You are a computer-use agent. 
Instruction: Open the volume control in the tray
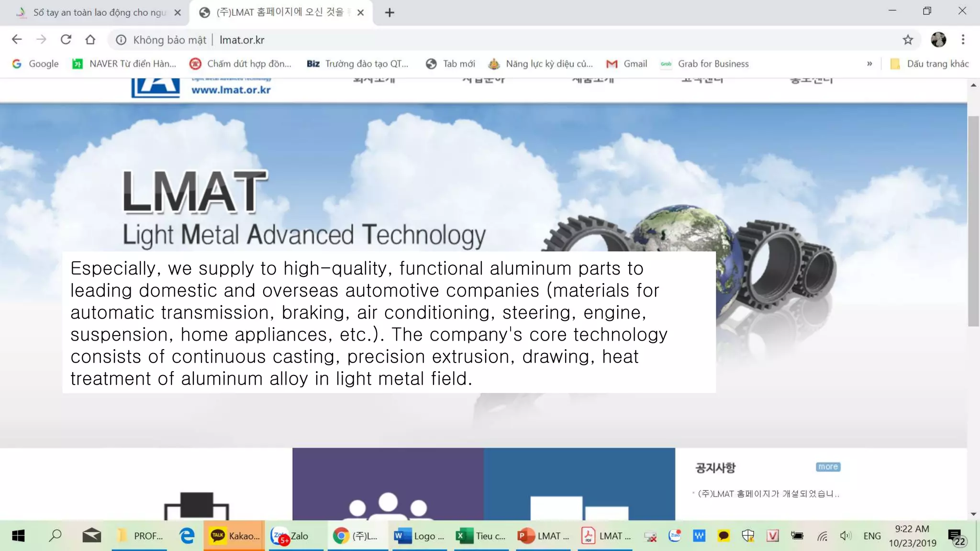[845, 536]
